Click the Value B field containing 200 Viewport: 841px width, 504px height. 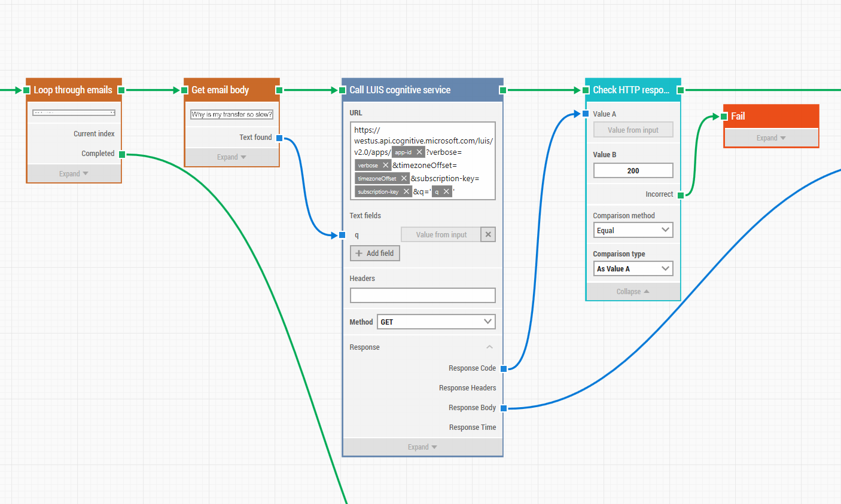click(633, 171)
